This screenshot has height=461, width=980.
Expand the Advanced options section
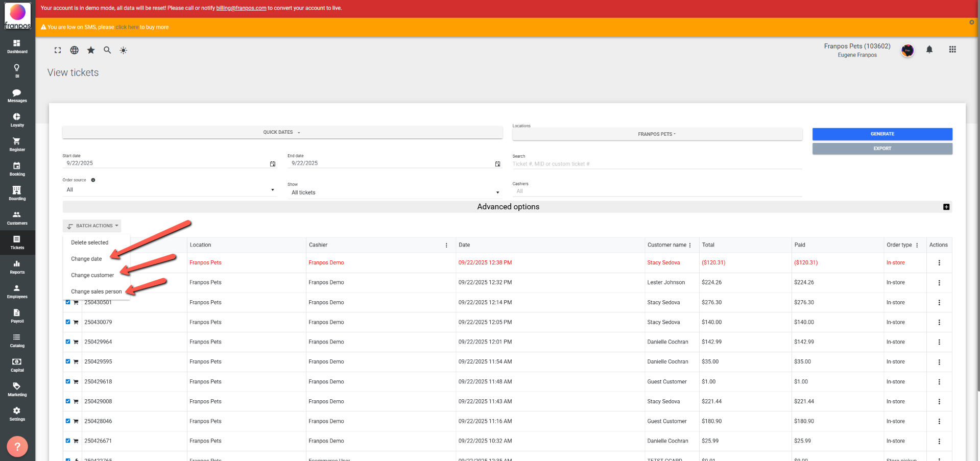pos(946,207)
